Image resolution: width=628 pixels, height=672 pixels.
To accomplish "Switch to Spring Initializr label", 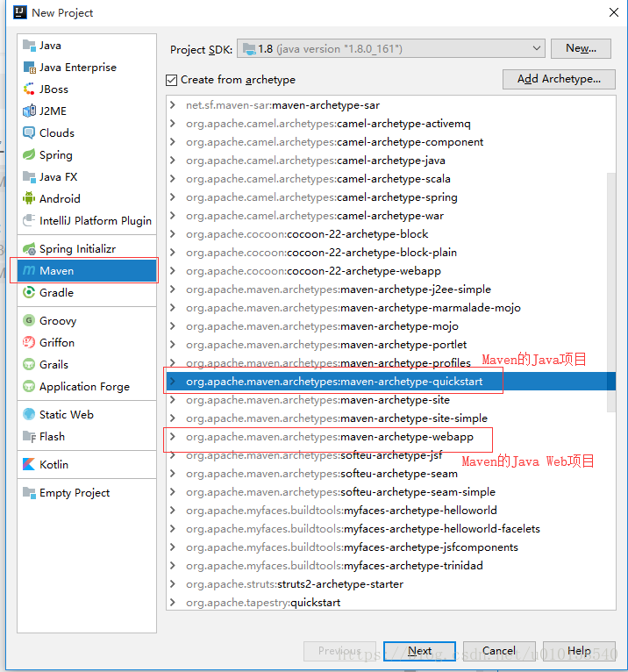I will coord(77,249).
